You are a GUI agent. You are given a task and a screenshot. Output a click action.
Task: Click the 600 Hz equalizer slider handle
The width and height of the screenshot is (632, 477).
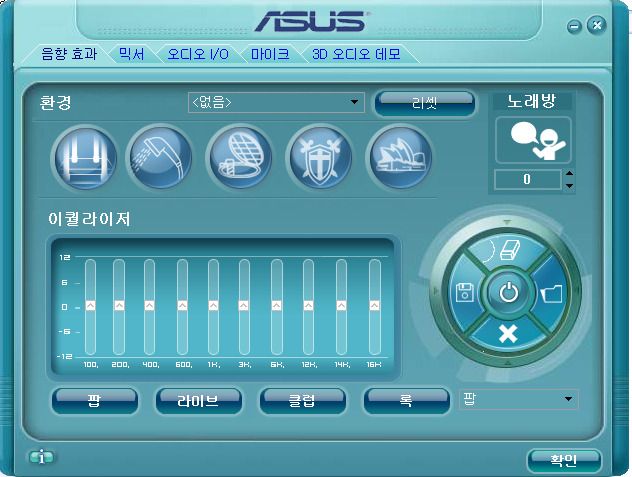(183, 305)
